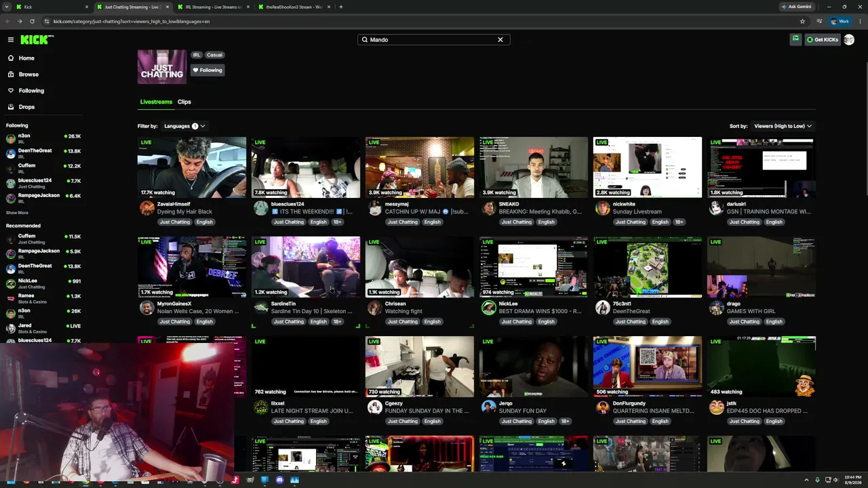Click Show More under Following list
Screen dimensions: 868x488
[17, 213]
